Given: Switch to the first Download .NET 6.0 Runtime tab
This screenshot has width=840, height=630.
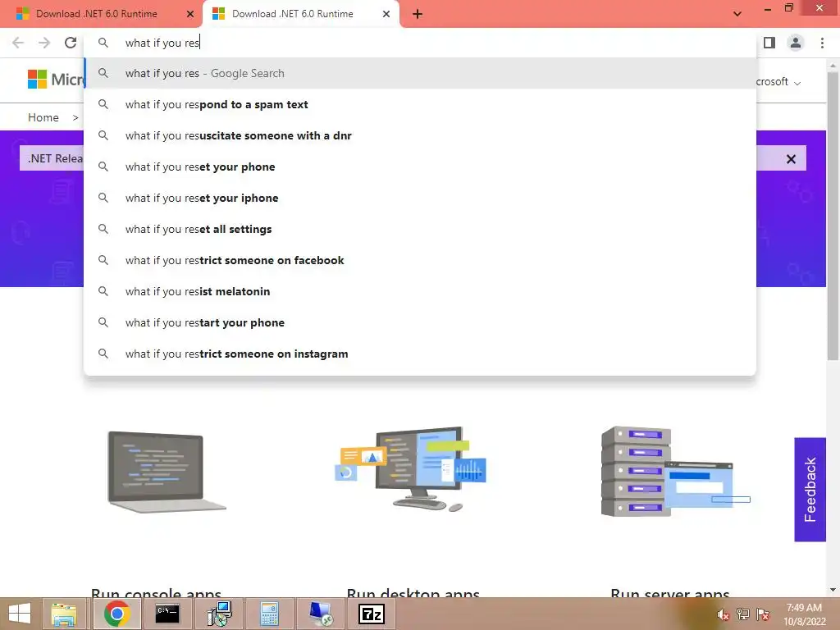Looking at the screenshot, I should [x=97, y=14].
